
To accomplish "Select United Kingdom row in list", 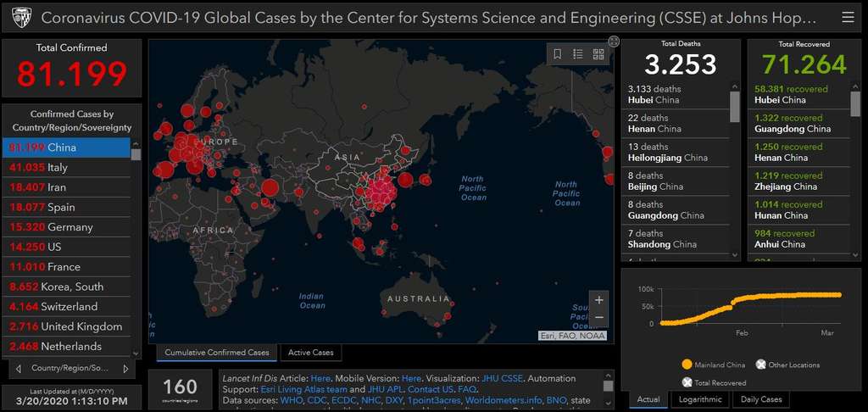I will click(66, 326).
